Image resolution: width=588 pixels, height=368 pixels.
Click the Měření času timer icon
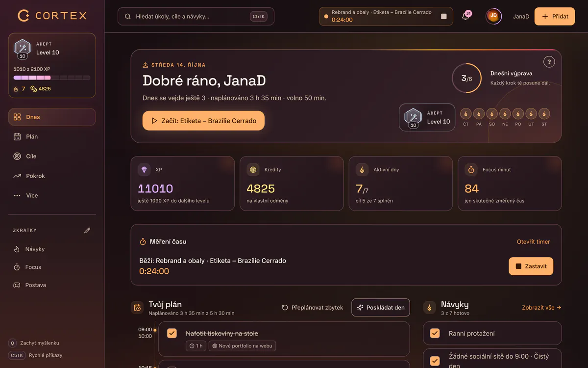(143, 242)
